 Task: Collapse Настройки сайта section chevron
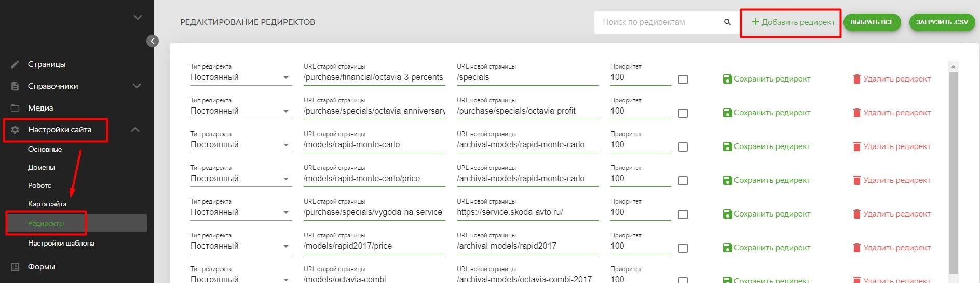click(x=135, y=130)
